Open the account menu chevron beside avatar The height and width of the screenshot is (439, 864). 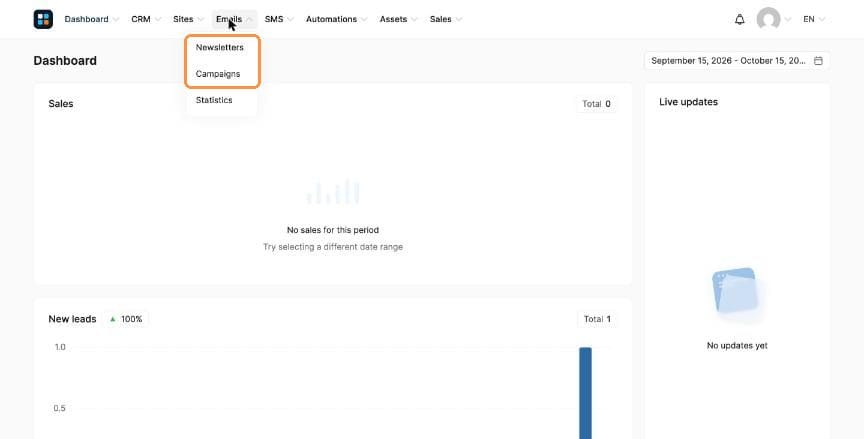tap(787, 19)
